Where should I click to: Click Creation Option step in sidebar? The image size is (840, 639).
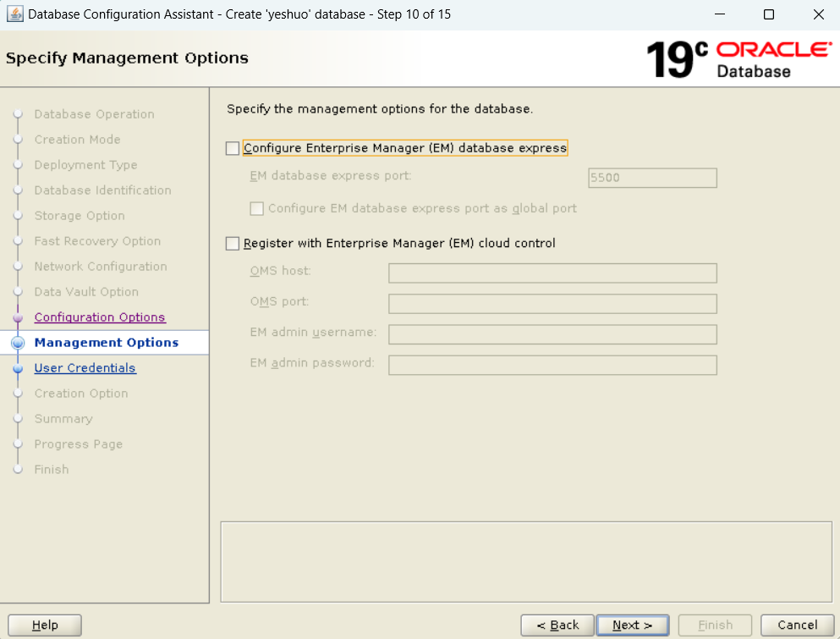81,394
